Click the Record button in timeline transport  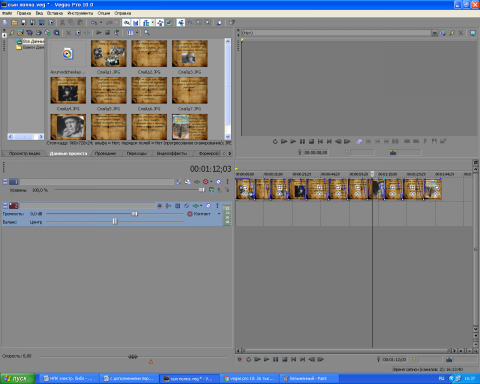pos(239,359)
